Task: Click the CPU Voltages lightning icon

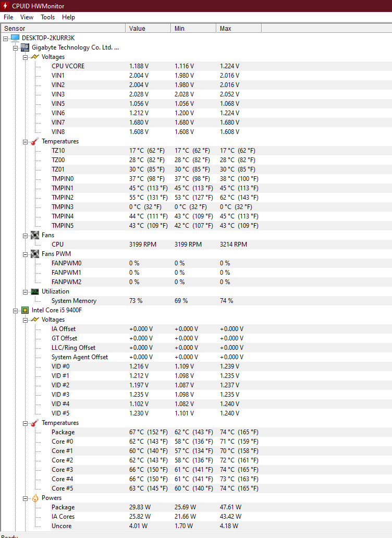Action: pos(34,320)
